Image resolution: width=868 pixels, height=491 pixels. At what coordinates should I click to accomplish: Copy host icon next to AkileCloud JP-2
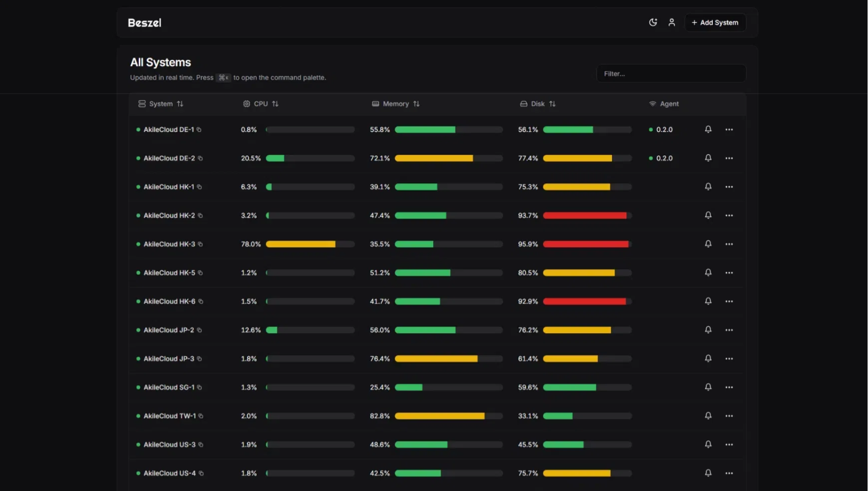[x=199, y=330]
